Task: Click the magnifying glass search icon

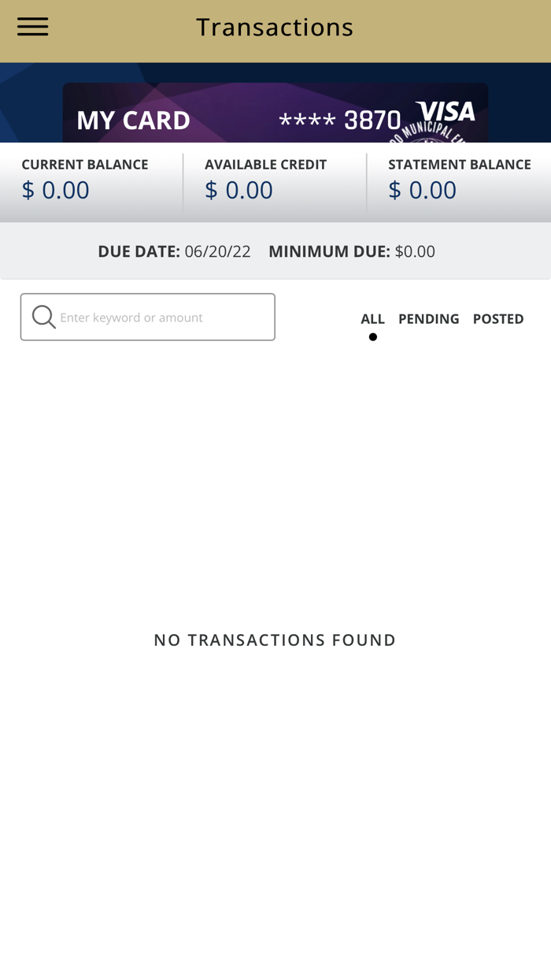Action: 44,317
